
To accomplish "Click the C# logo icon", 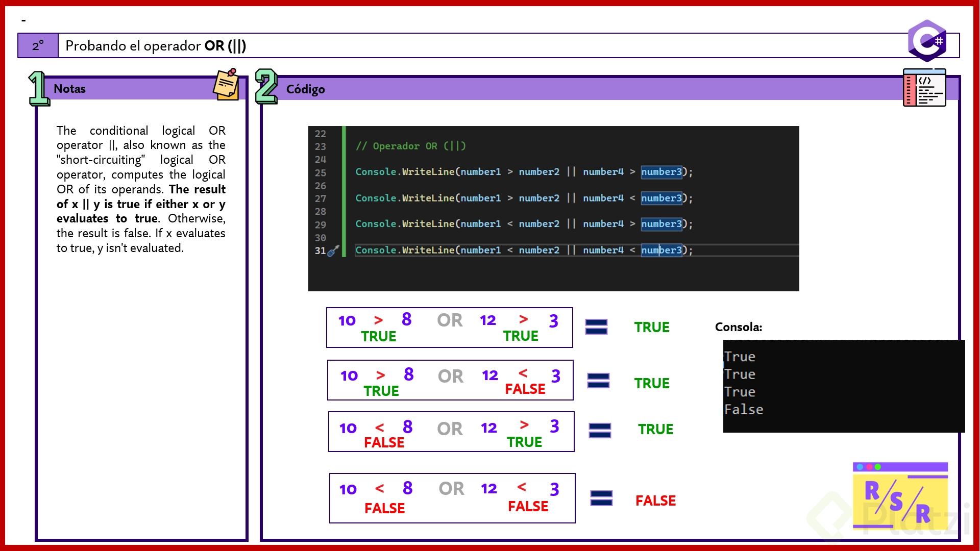I will click(927, 41).
